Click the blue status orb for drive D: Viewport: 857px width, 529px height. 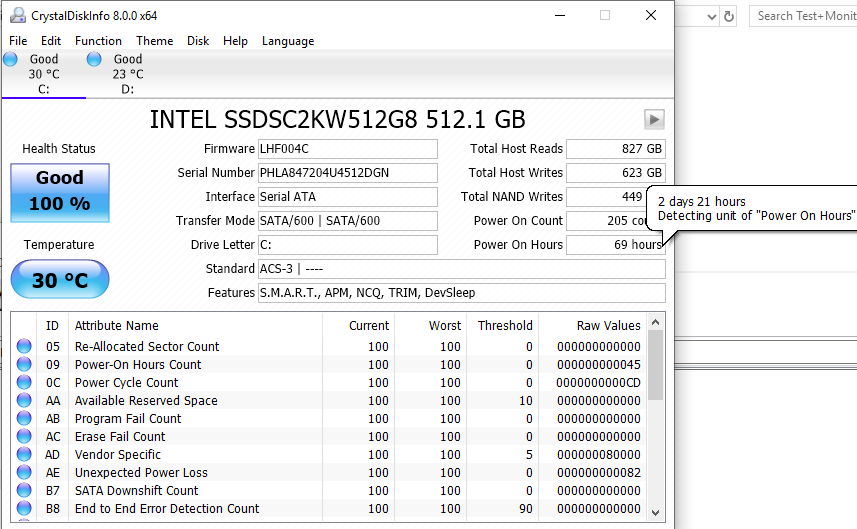coord(94,59)
